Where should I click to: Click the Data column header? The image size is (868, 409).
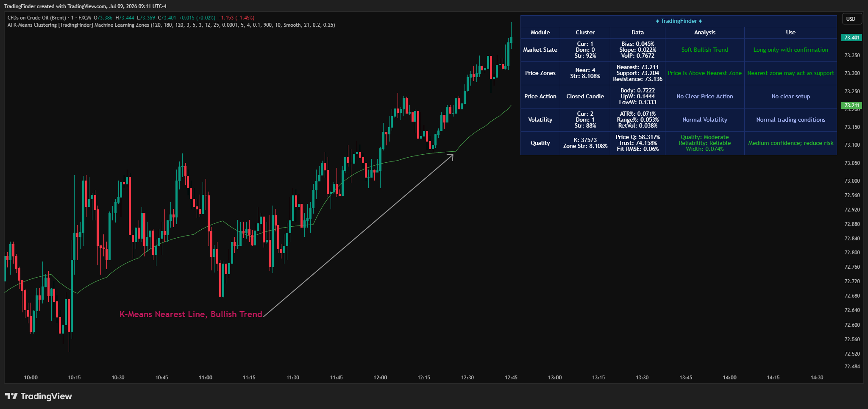point(637,33)
